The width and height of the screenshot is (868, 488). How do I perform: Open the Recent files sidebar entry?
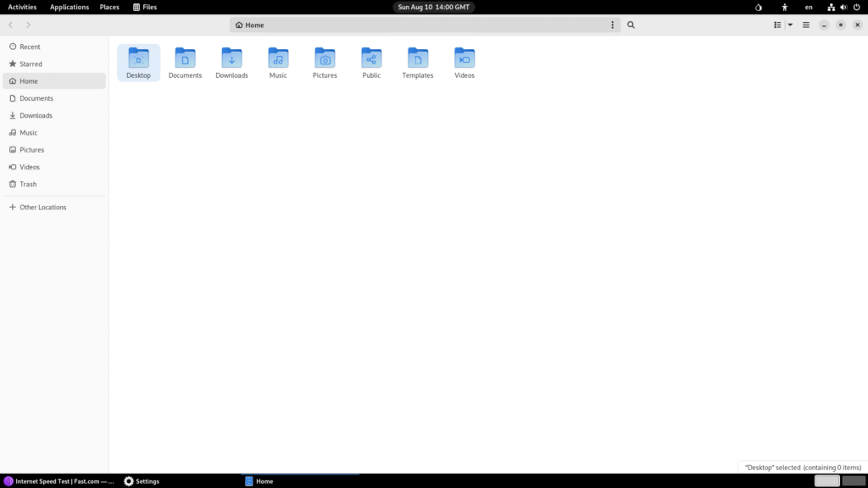click(30, 47)
